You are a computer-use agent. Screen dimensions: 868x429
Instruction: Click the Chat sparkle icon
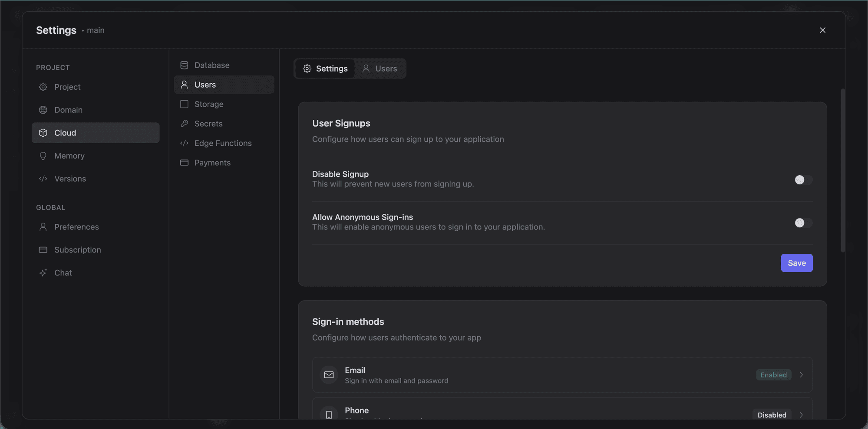tap(43, 273)
